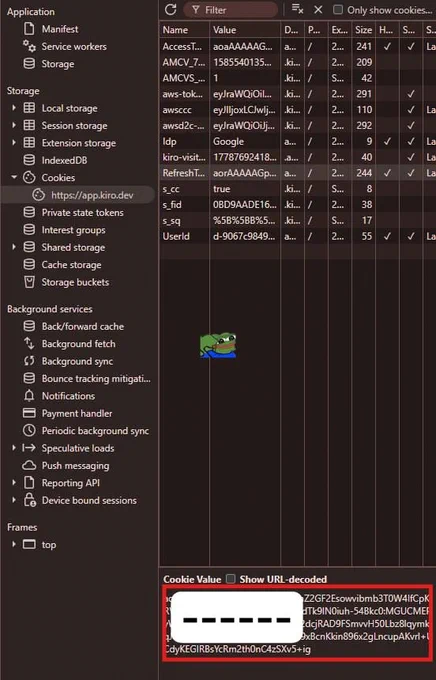Viewport: 436px width, 680px height.
Task: Expand the Local storage tree node
Action: tap(14, 108)
